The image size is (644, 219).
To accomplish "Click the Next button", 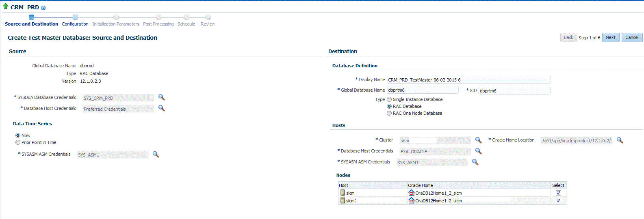I will 611,37.
